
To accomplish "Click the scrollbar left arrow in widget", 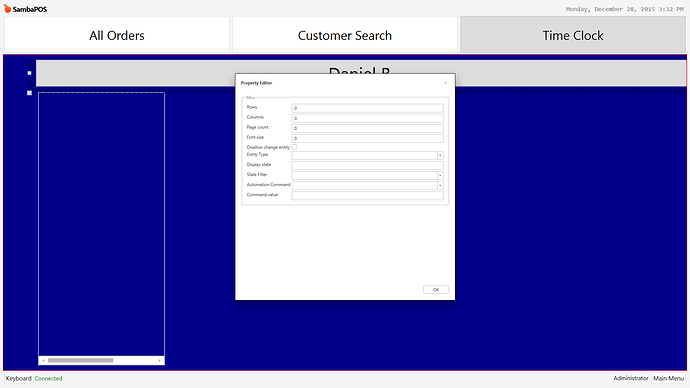I will [x=43, y=360].
